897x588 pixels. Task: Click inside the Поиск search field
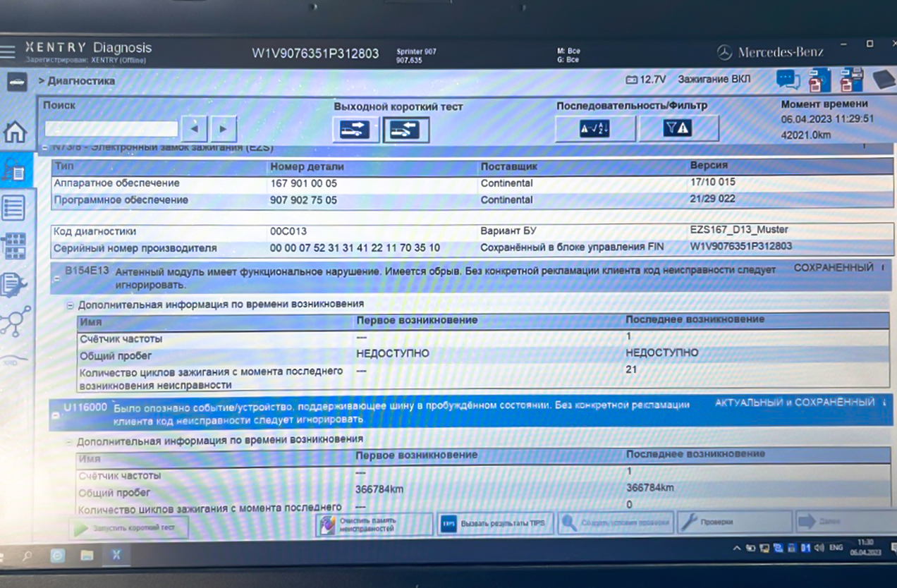click(111, 129)
